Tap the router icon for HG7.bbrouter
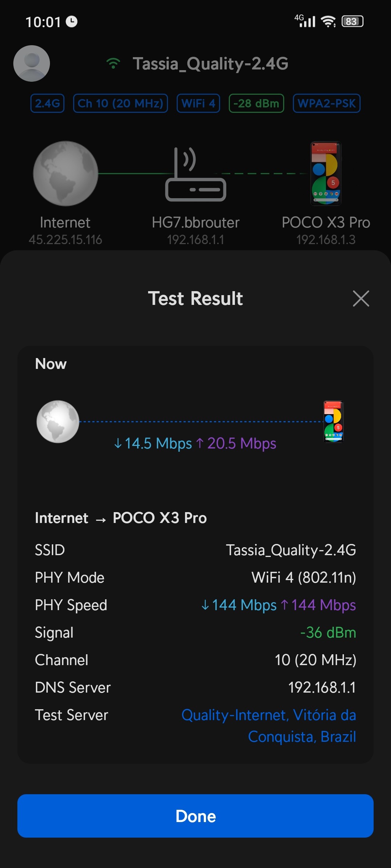The height and width of the screenshot is (868, 391). [195, 174]
